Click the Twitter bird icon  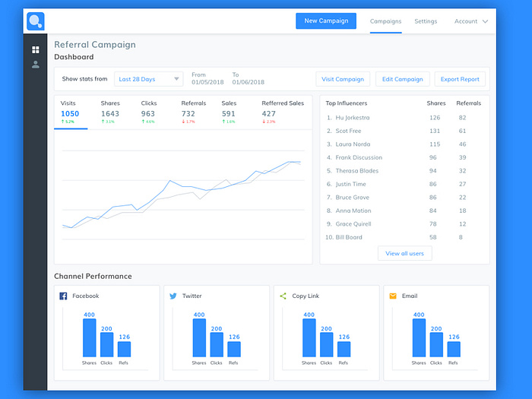[x=173, y=296]
